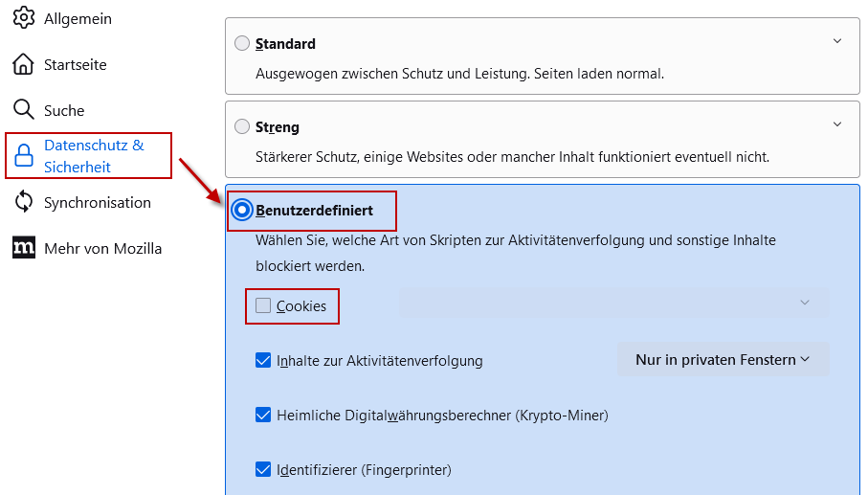Open the Nur in privaten Fenstern dropdown

[x=723, y=359]
